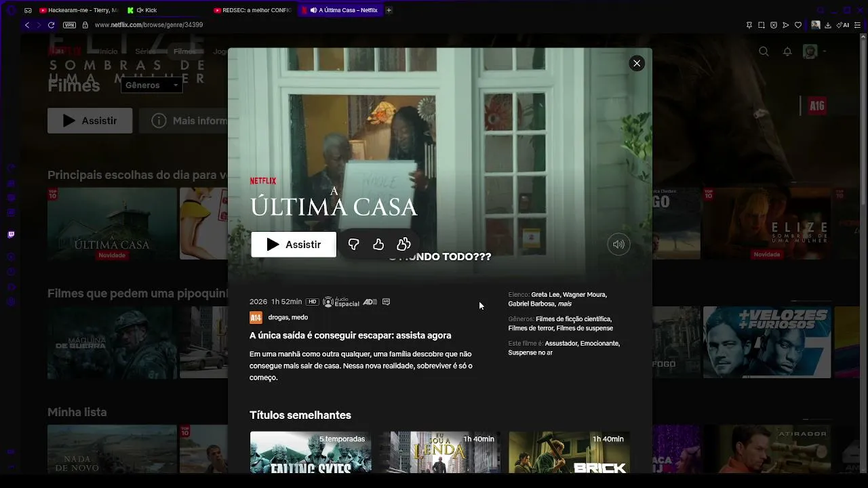Open Brick similar title card
The width and height of the screenshot is (868, 488).
(570, 452)
